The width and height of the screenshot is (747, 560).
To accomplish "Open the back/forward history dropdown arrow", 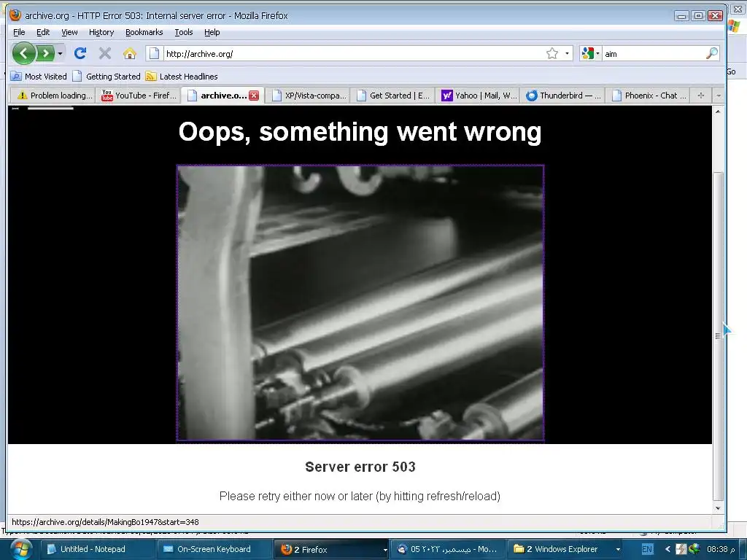I will tap(60, 53).
